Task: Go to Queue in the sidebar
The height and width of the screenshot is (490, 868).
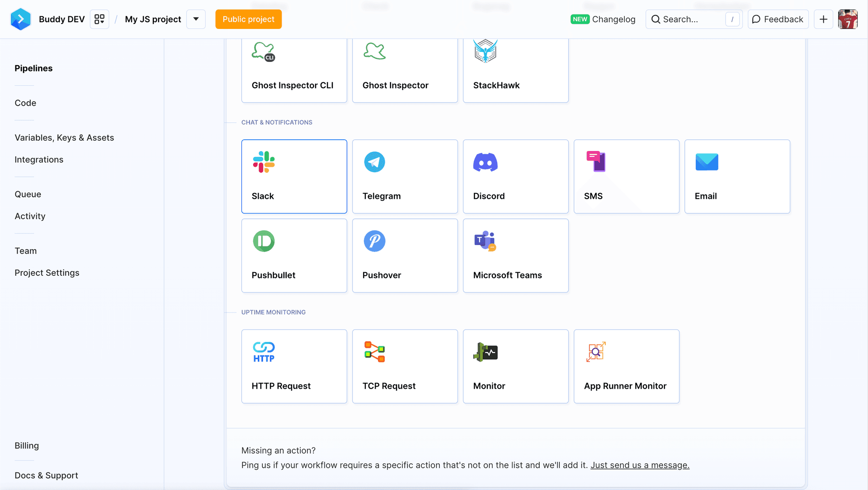Action: coord(28,194)
